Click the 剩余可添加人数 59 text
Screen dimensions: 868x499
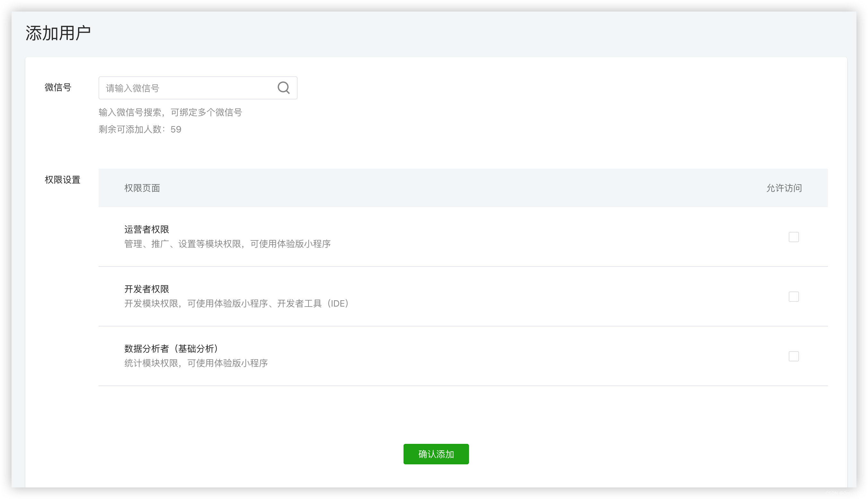coord(140,129)
